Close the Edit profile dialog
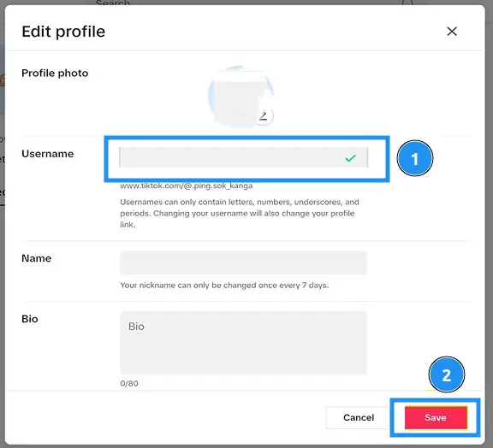 [452, 32]
